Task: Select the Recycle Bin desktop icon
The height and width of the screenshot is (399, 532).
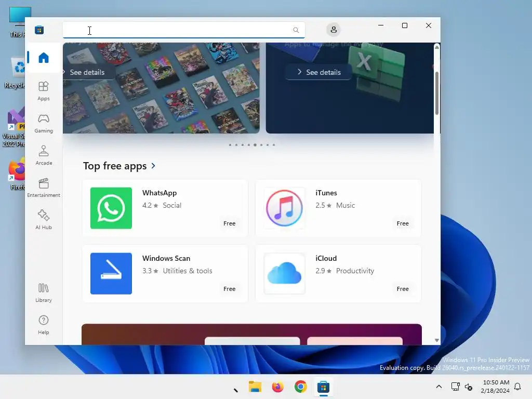Action: pyautogui.click(x=15, y=73)
